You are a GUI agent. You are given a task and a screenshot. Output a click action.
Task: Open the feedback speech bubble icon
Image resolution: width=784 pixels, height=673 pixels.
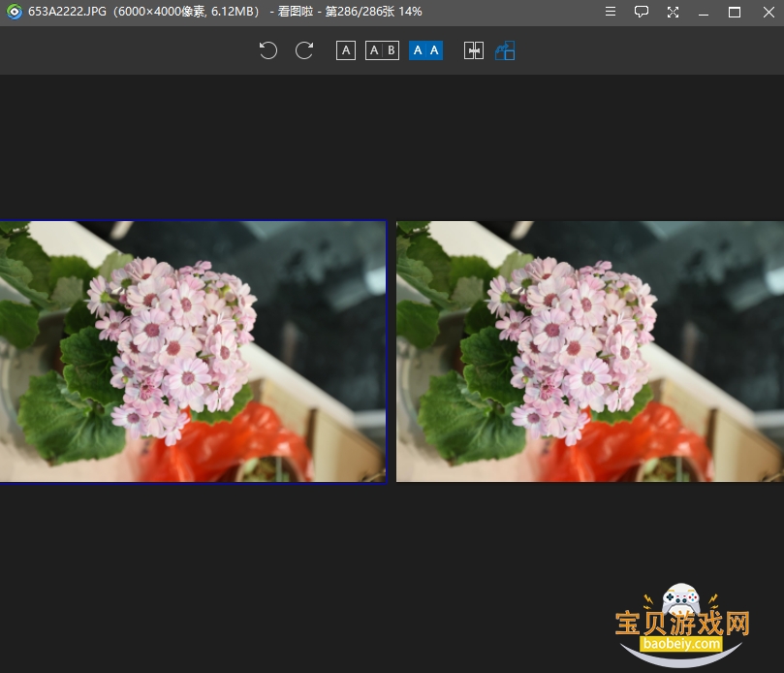click(641, 12)
